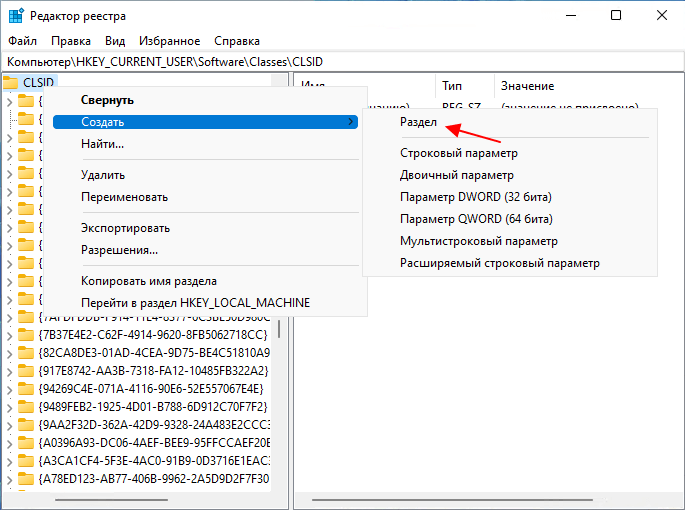Select Создать in the context menu

click(x=205, y=122)
